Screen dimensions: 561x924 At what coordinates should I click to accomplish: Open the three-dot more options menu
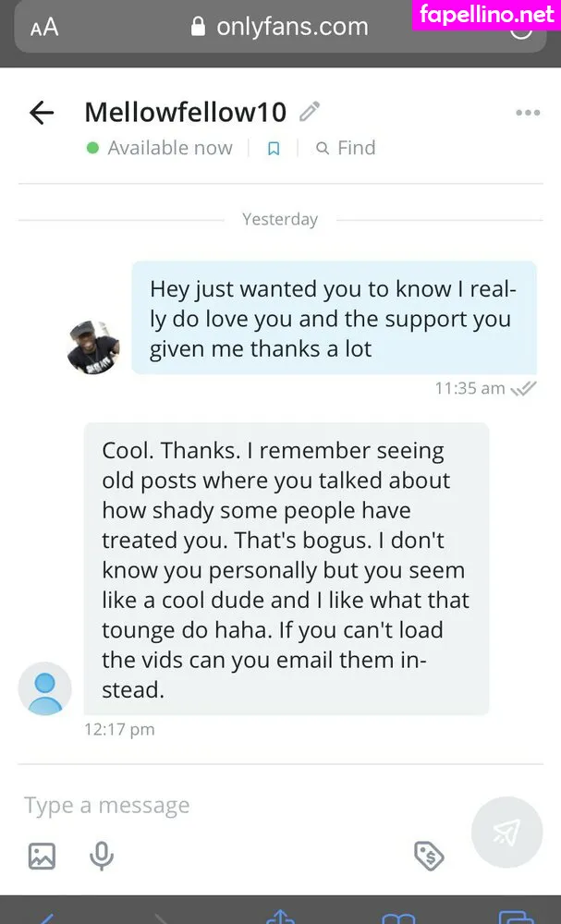527,113
